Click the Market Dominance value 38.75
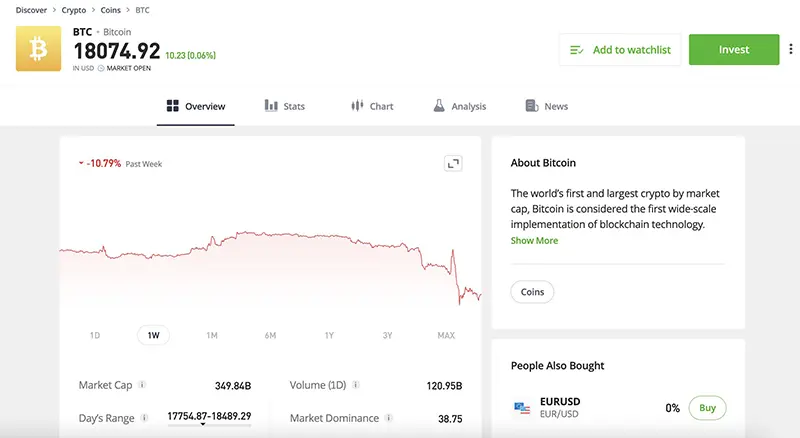The width and height of the screenshot is (800, 438). pos(450,419)
